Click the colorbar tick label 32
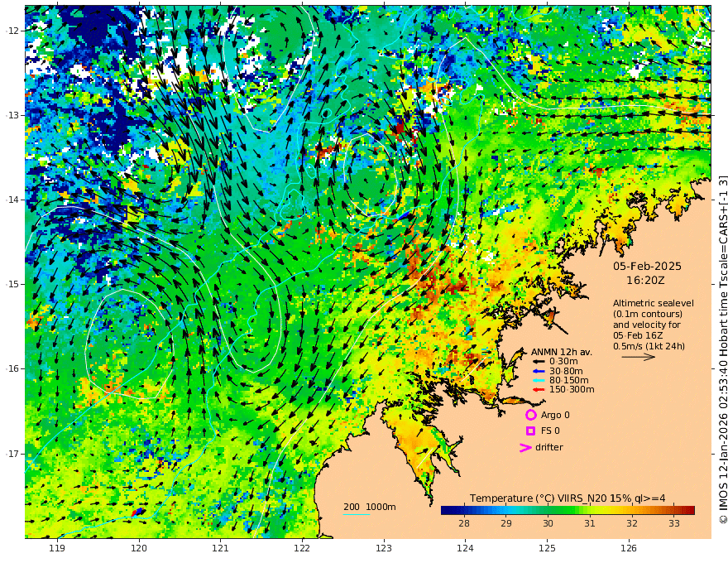This screenshot has width=728, height=563. pyautogui.click(x=632, y=523)
